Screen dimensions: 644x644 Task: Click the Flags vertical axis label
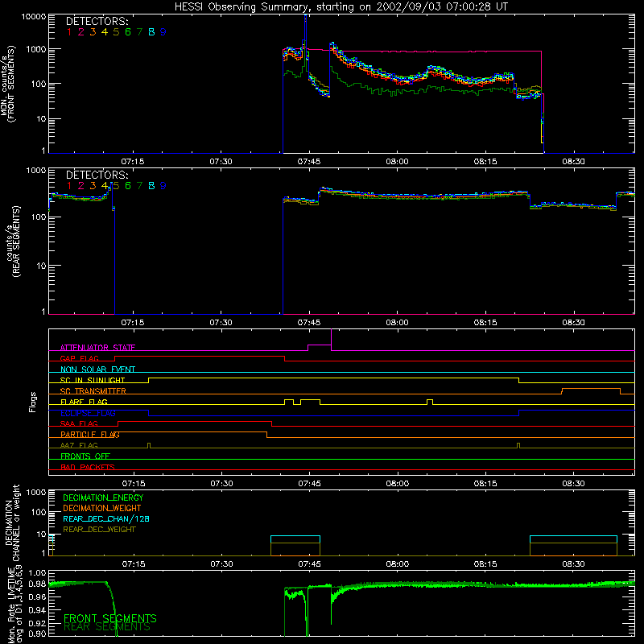(x=33, y=402)
